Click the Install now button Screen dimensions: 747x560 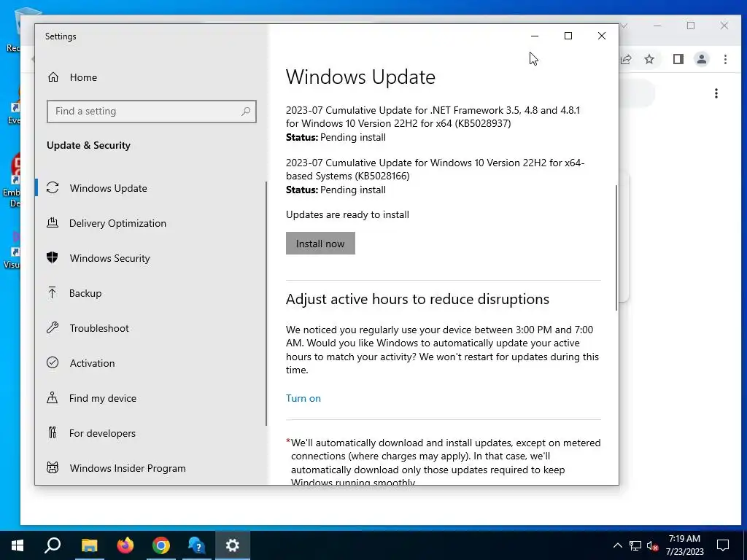(320, 244)
